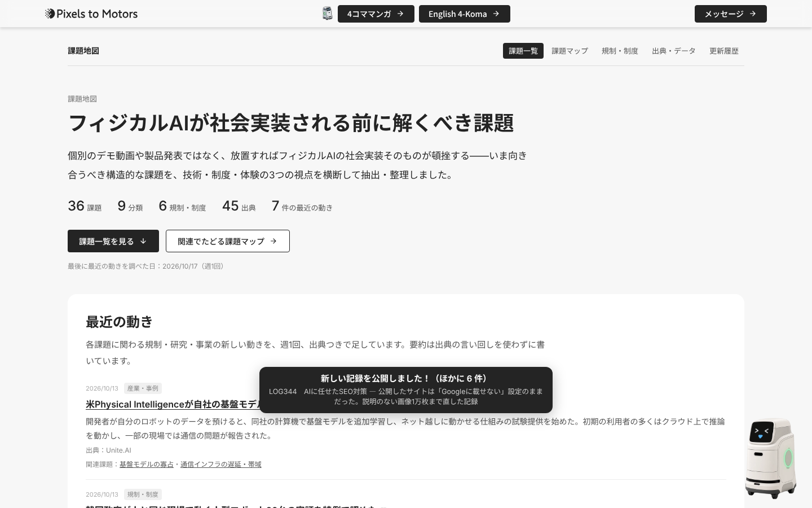Open 関連でたどる課題マップ button
Screen dimensions: 812x508
pyautogui.click(x=228, y=241)
